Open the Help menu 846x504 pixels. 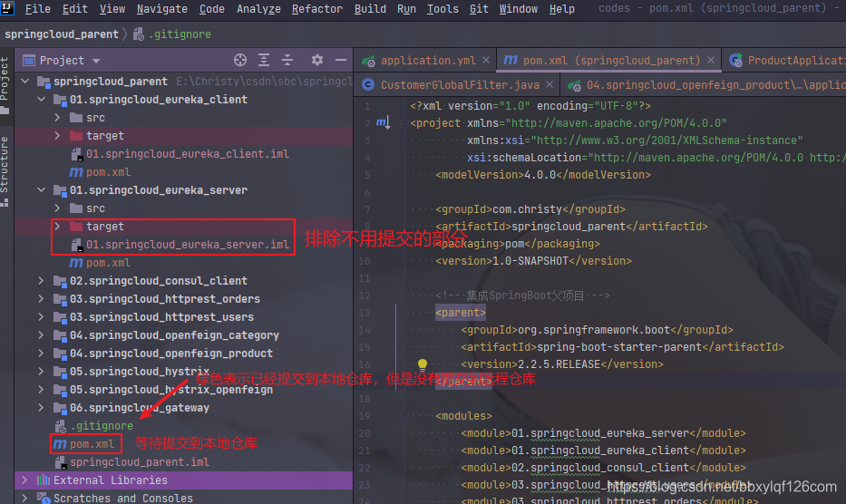[561, 9]
